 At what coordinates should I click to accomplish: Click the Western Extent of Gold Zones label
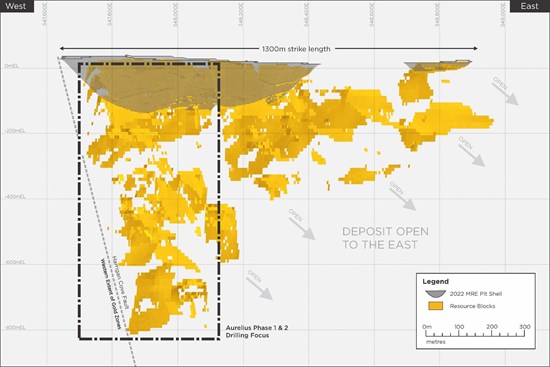pyautogui.click(x=111, y=294)
